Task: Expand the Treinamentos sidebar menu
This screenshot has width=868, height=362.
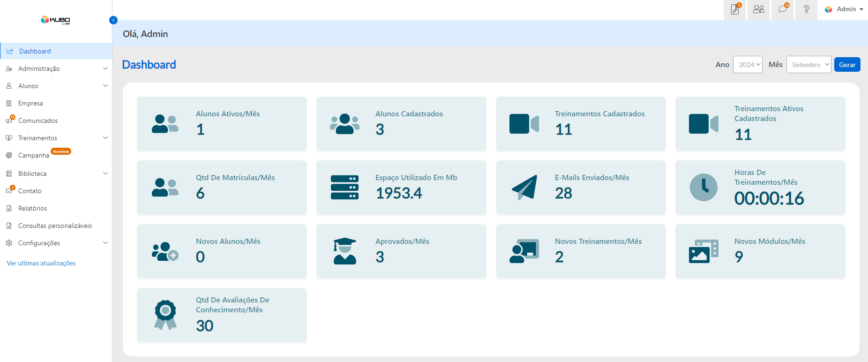Action: pos(56,138)
